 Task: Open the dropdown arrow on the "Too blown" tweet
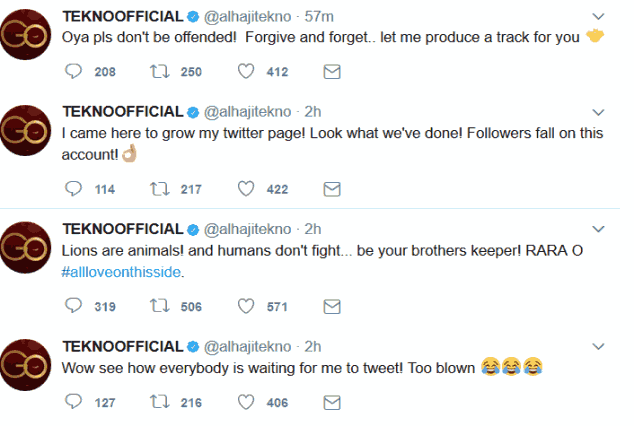(599, 347)
